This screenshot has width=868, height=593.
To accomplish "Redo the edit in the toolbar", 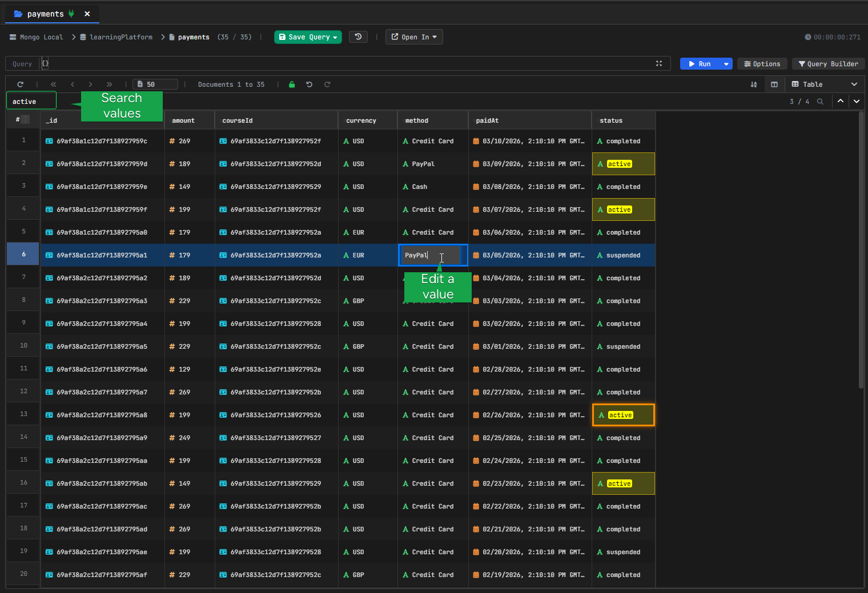I will point(327,84).
